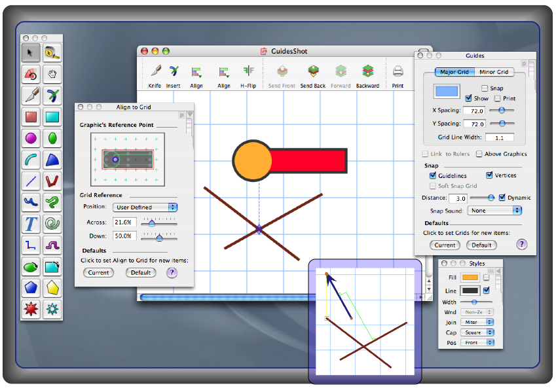Select the green spiral tool
This screenshot has height=392, width=556.
pos(52,224)
